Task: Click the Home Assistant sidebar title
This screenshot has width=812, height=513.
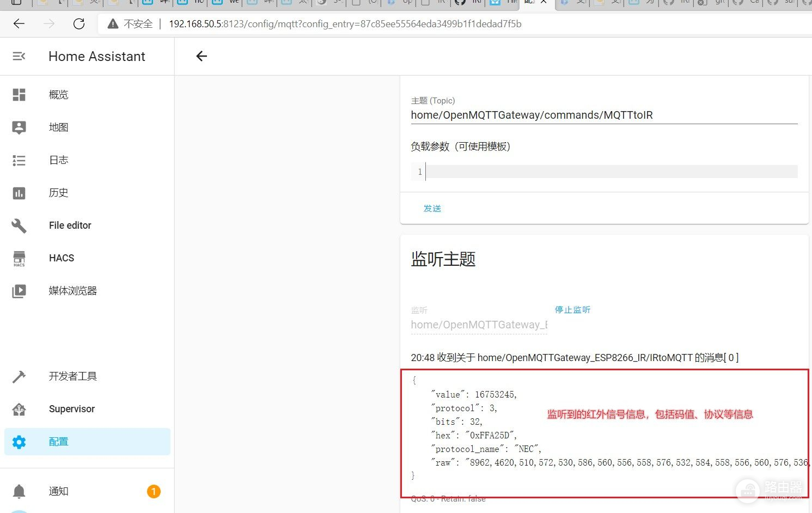Action: [x=97, y=57]
